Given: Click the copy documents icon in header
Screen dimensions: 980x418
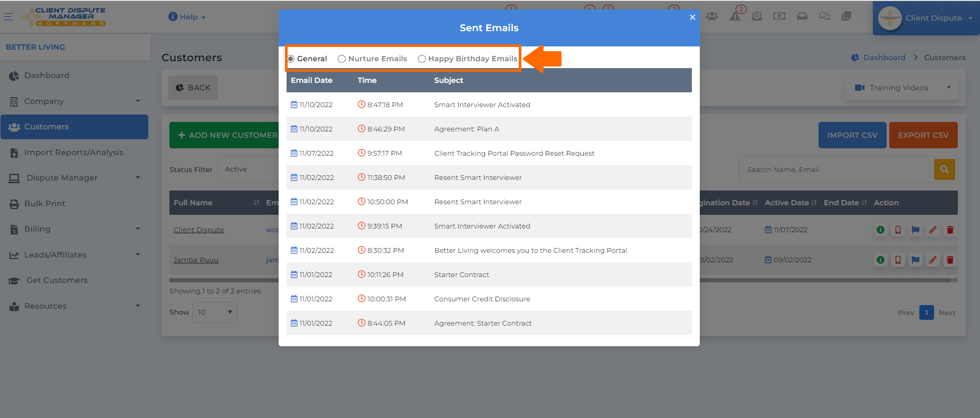Looking at the screenshot, I should coord(846,16).
